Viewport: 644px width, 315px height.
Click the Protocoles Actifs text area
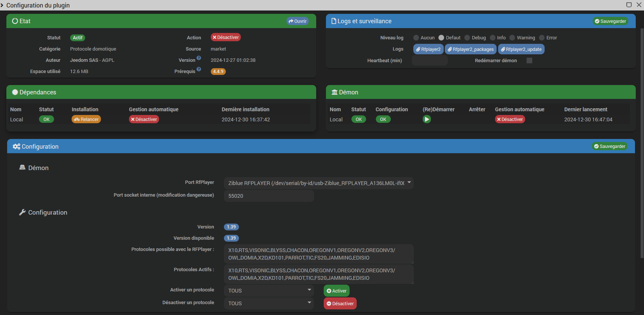[x=319, y=274]
